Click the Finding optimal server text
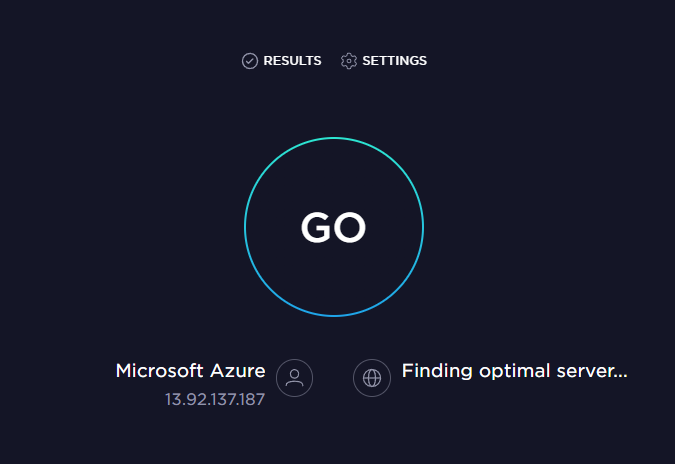 coord(514,371)
